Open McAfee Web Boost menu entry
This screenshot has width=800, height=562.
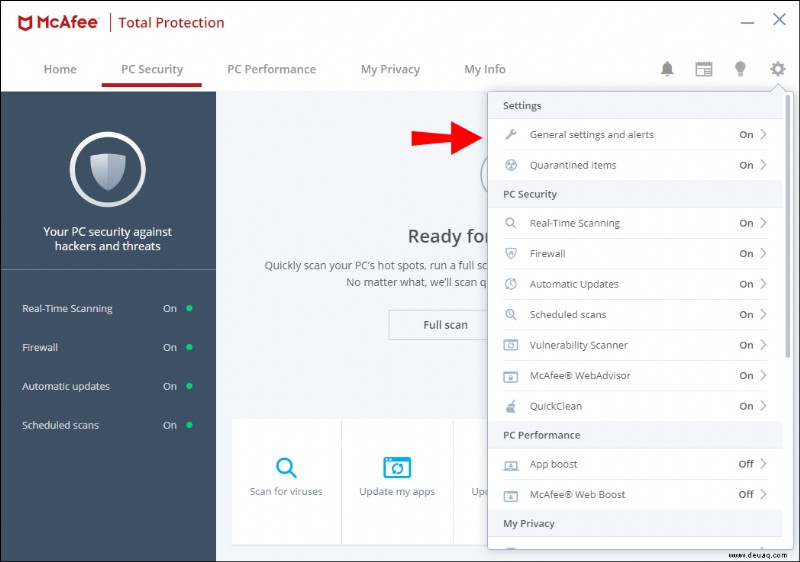tap(635, 495)
